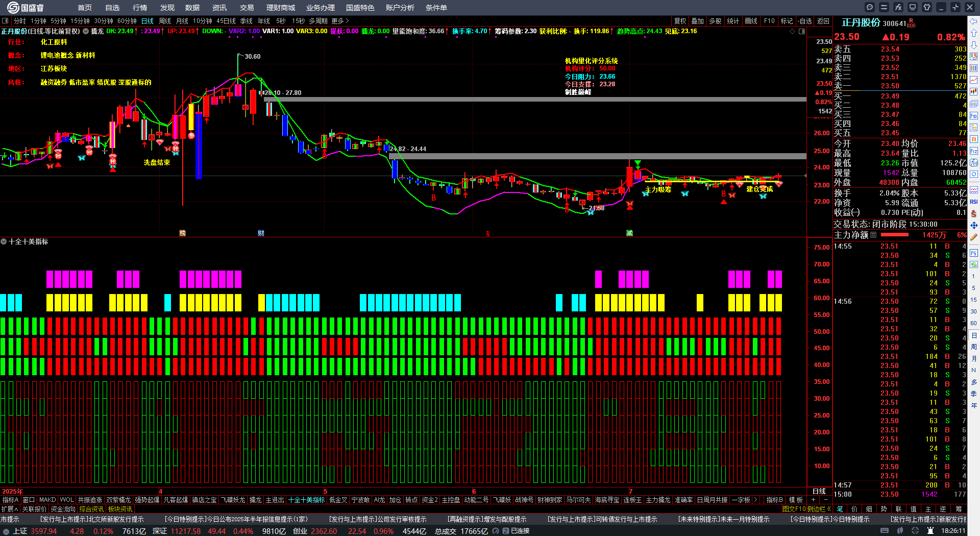Toggle 复权 price adjustment button

(680, 21)
